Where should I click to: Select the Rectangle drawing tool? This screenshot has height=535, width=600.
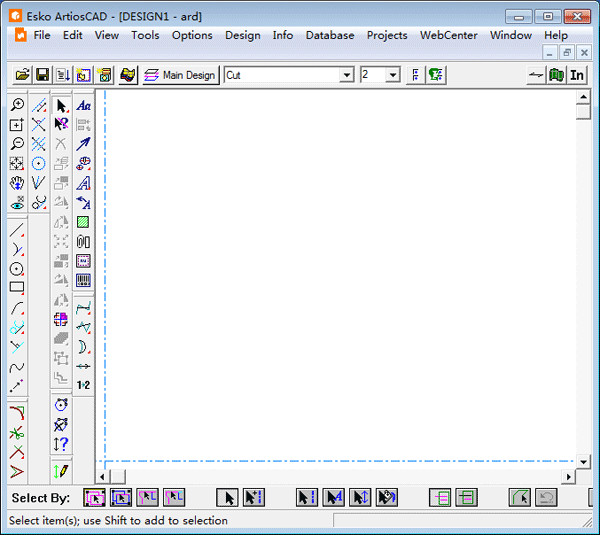click(x=17, y=288)
